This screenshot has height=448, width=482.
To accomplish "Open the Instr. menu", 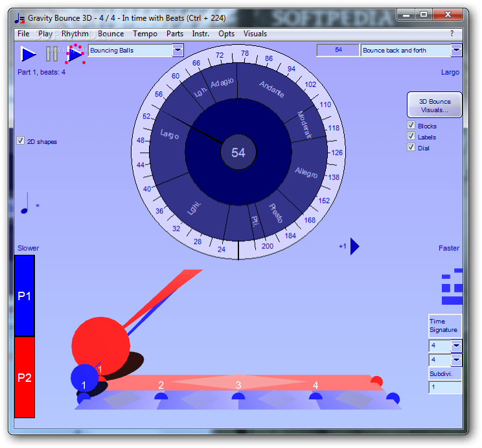I will (200, 34).
